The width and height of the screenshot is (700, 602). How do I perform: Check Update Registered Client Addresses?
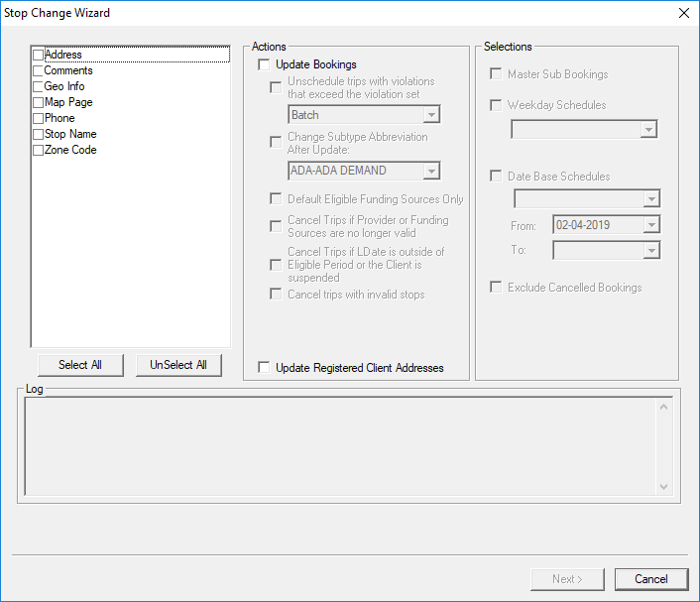coord(264,368)
